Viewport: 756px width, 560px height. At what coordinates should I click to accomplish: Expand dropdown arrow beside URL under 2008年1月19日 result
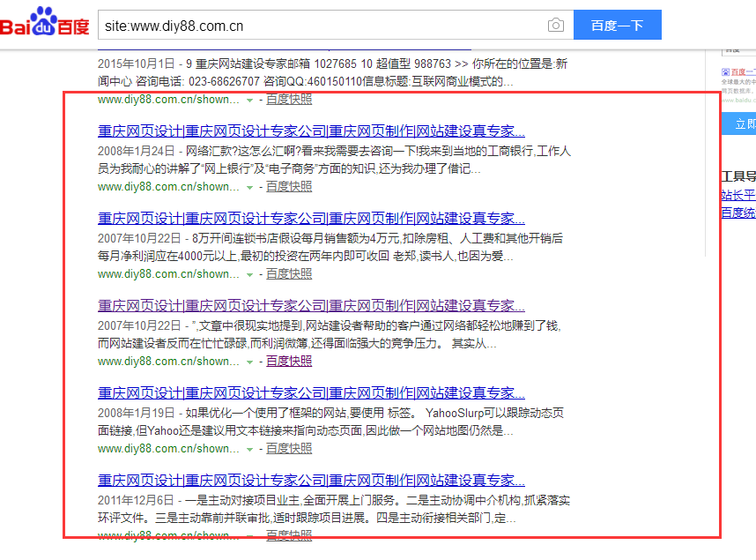[x=249, y=450]
